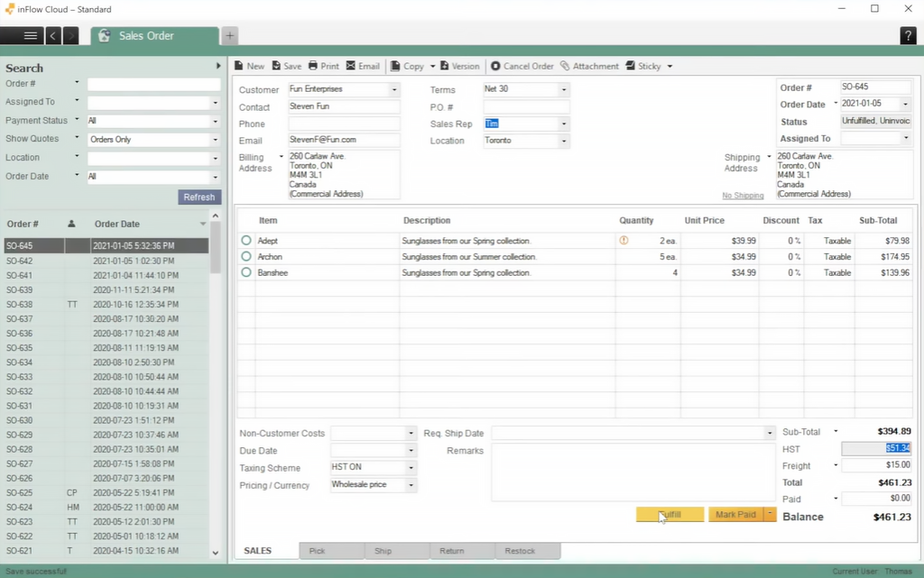Expand the Sticky dropdown arrow
This screenshot has height=578, width=924.
(670, 67)
